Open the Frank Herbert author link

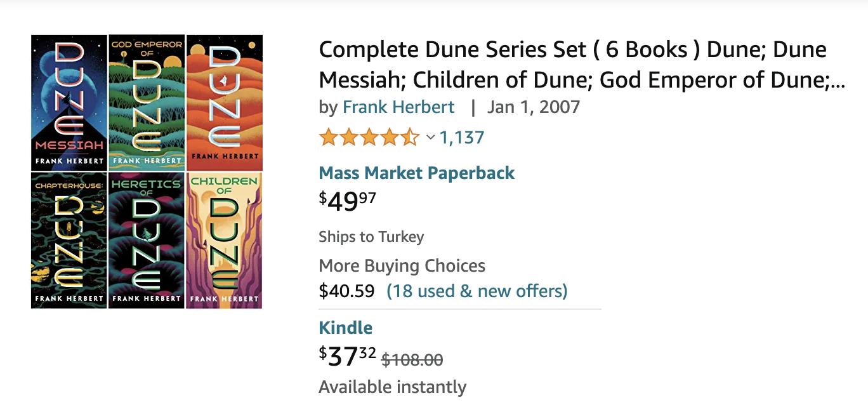point(398,107)
